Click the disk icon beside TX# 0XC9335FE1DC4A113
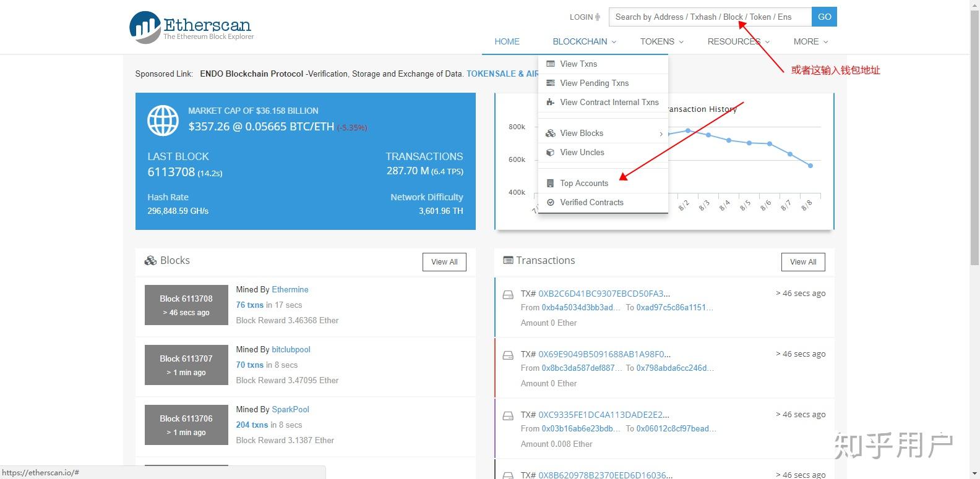The width and height of the screenshot is (980, 479). point(508,416)
